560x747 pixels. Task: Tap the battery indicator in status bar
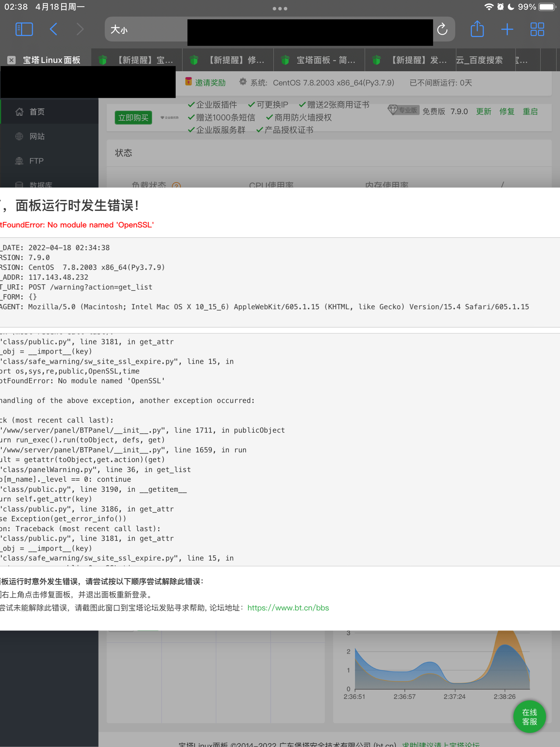(546, 7)
